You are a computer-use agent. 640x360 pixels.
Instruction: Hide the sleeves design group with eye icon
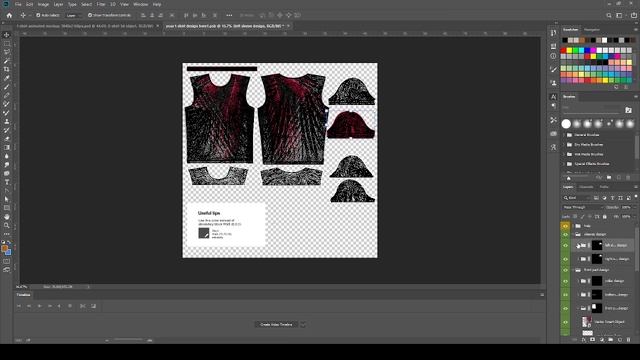(565, 235)
